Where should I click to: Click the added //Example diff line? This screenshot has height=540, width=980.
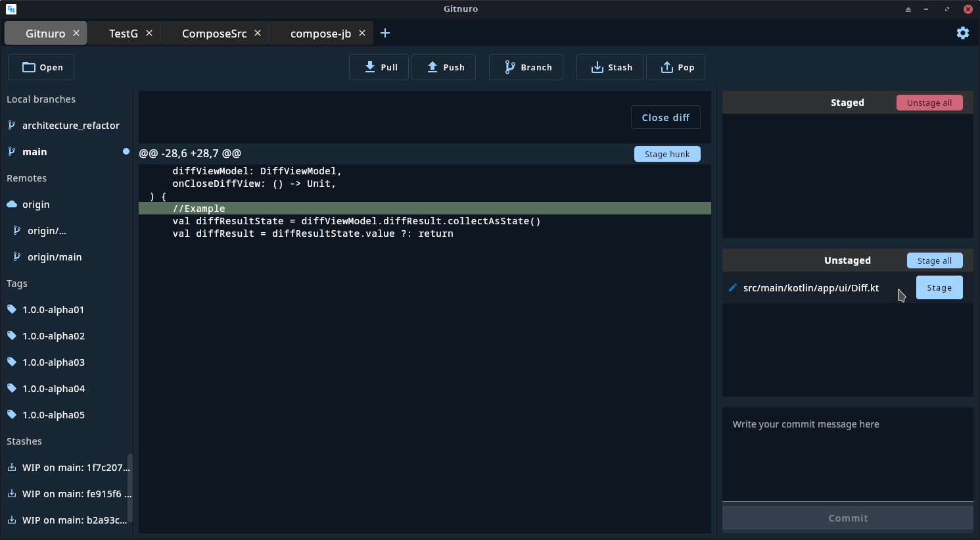[x=425, y=209]
